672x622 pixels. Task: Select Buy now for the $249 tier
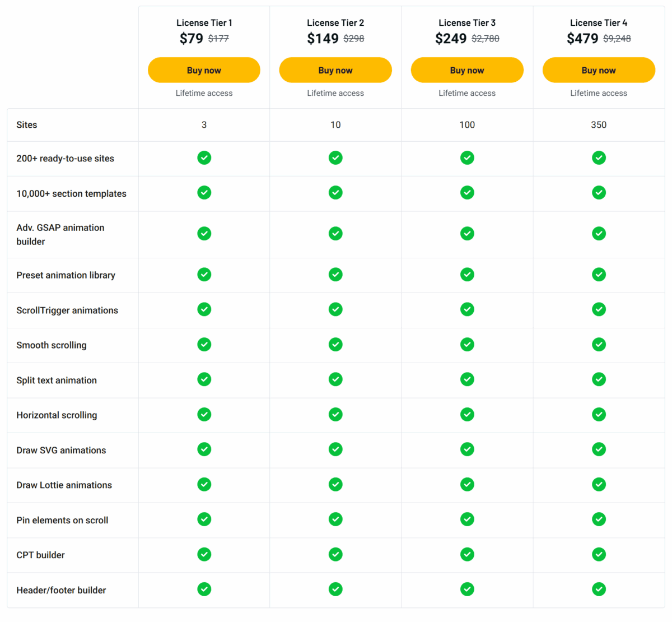coord(467,70)
